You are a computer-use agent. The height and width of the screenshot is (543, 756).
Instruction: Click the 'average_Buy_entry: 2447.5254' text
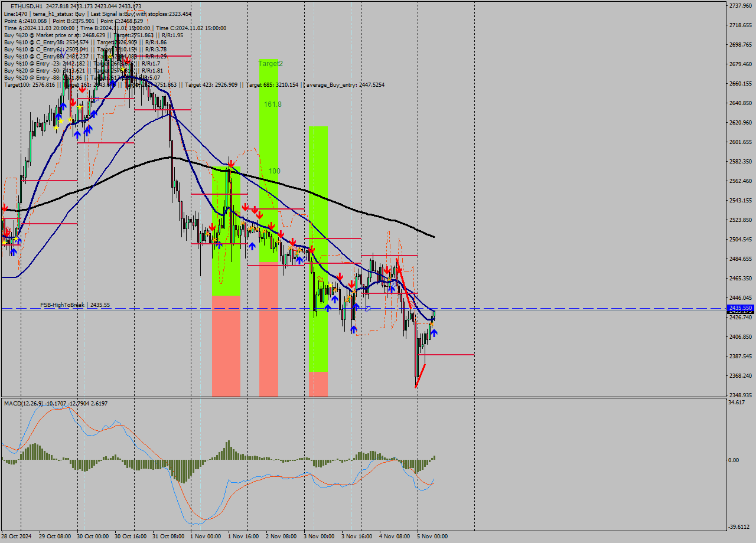pyautogui.click(x=345, y=84)
